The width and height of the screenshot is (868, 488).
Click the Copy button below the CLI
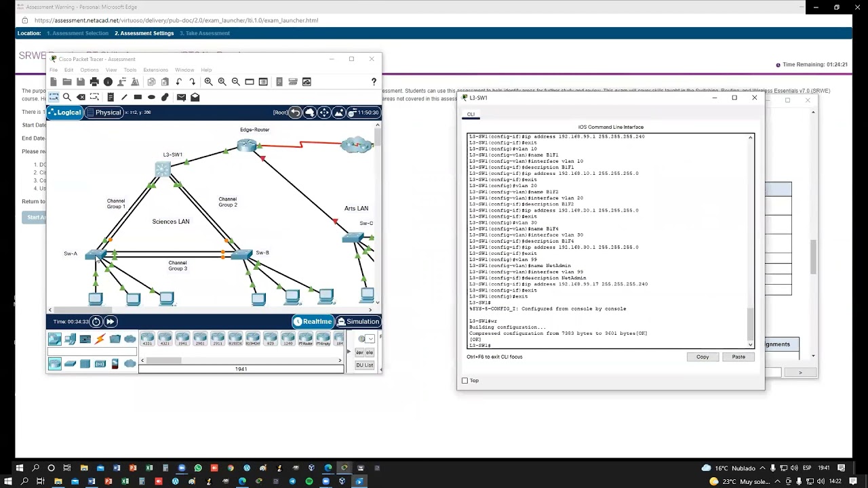(x=703, y=357)
